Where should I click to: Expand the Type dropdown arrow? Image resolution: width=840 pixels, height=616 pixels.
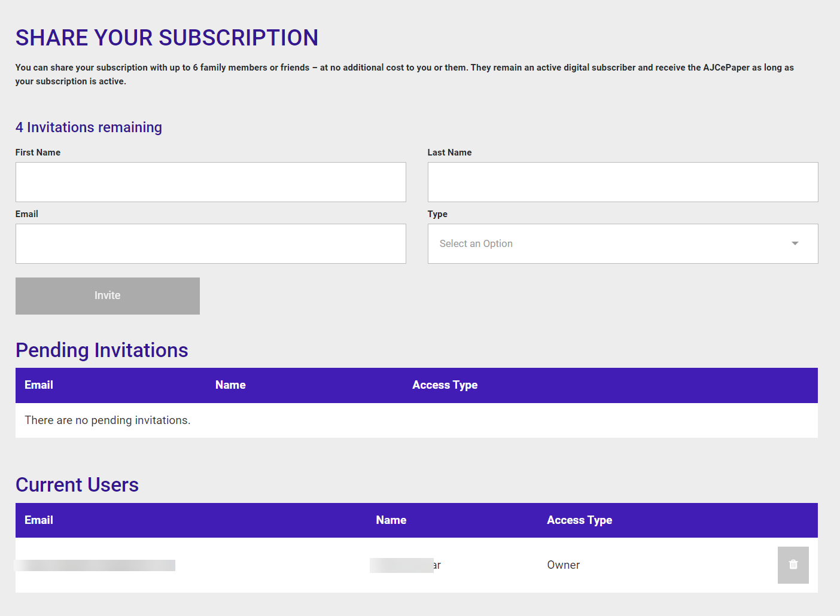click(795, 243)
